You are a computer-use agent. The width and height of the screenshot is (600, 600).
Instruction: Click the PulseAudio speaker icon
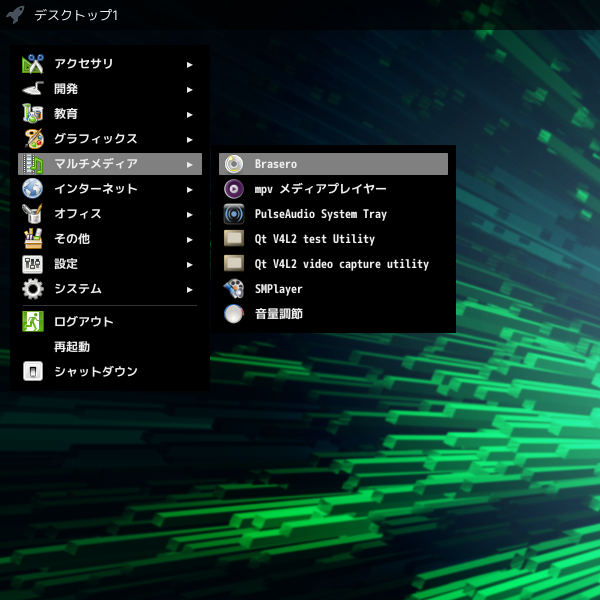(x=234, y=214)
